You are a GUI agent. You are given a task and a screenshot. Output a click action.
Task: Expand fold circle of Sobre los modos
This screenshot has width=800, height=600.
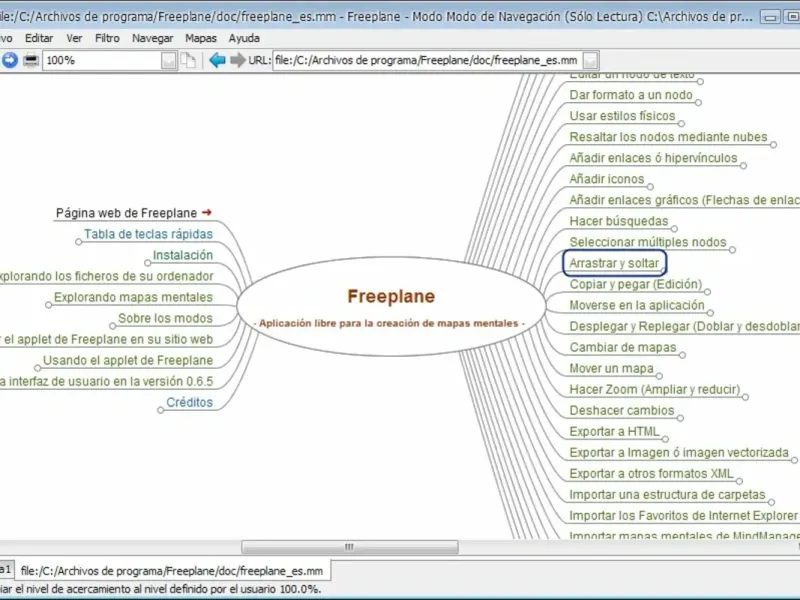point(113,326)
